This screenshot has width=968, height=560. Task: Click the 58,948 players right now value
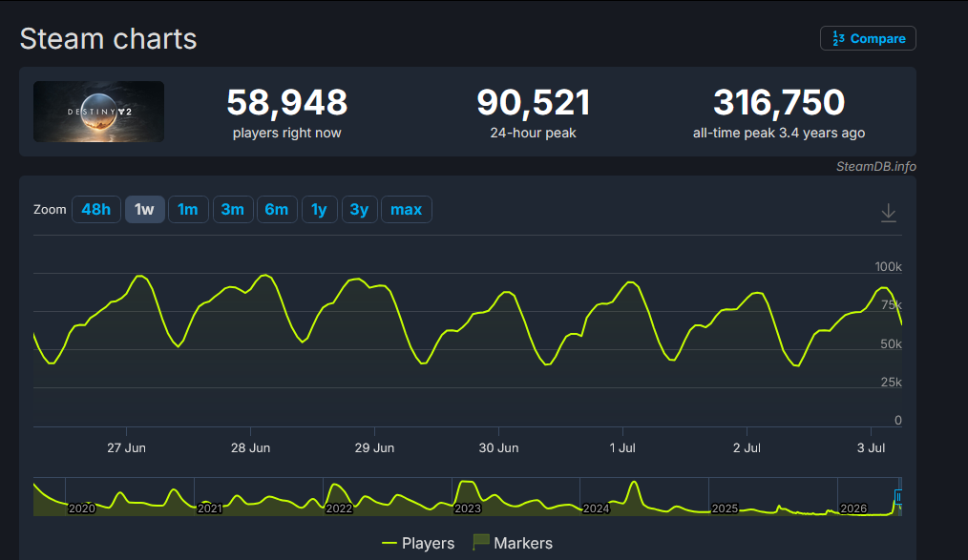pyautogui.click(x=287, y=102)
